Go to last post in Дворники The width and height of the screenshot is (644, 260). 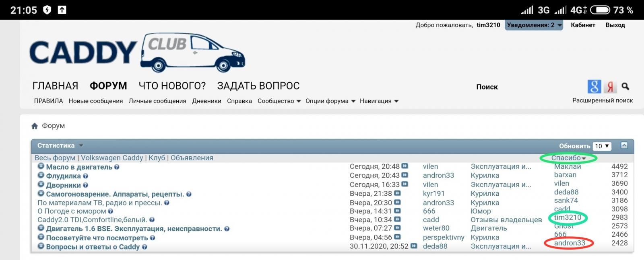pos(405,184)
